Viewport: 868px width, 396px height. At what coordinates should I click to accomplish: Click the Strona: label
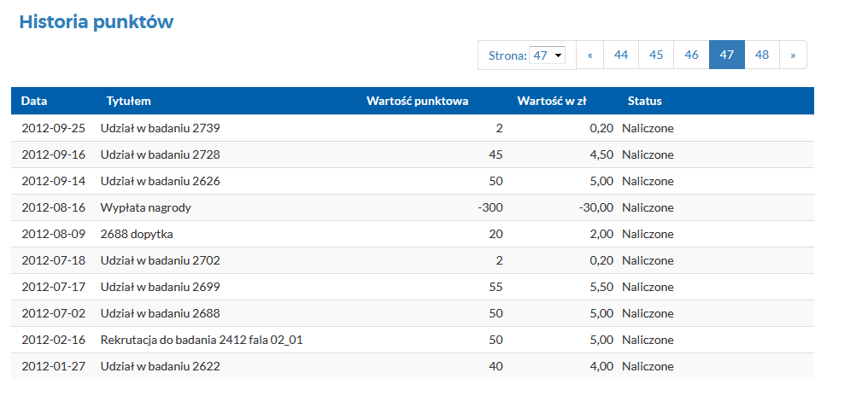507,55
